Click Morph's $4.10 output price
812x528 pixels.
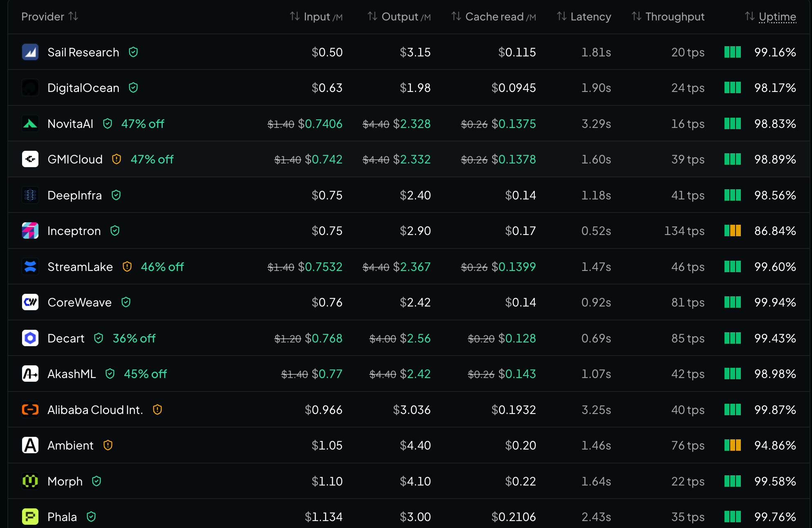pyautogui.click(x=415, y=481)
